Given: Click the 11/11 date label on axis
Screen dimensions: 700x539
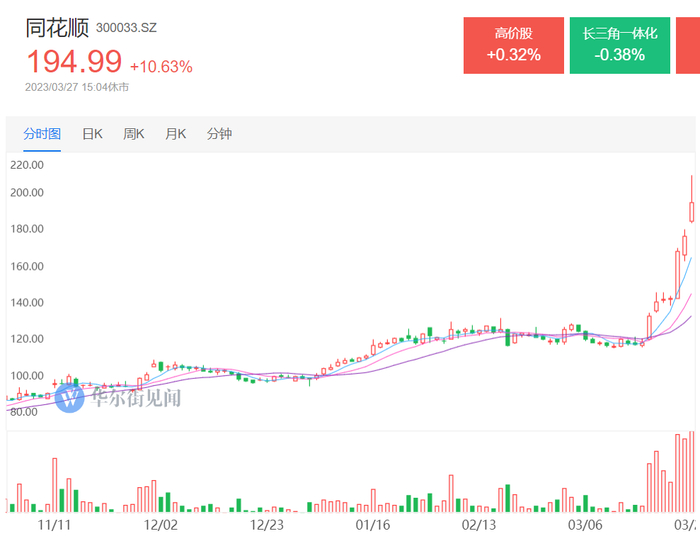Looking at the screenshot, I should (54, 523).
